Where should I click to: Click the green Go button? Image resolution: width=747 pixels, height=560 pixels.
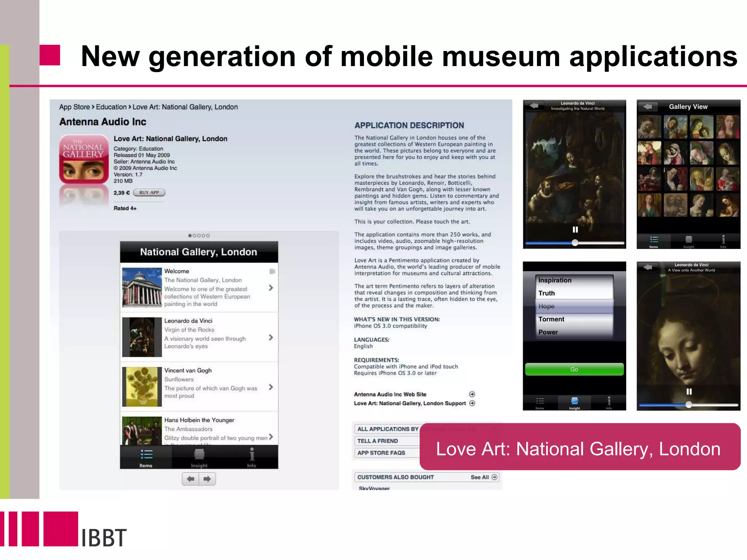[x=574, y=369]
